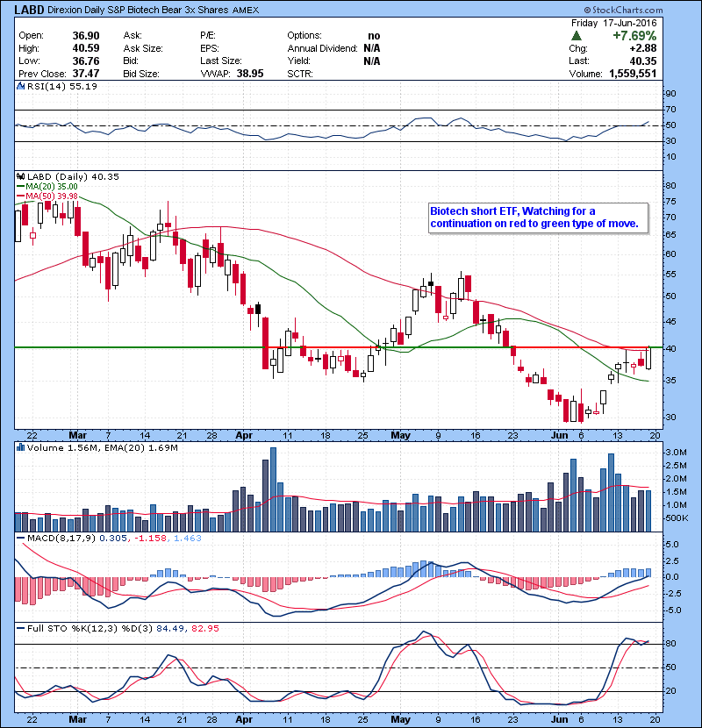
Task: Click the Low value 36.76
Action: point(86,61)
